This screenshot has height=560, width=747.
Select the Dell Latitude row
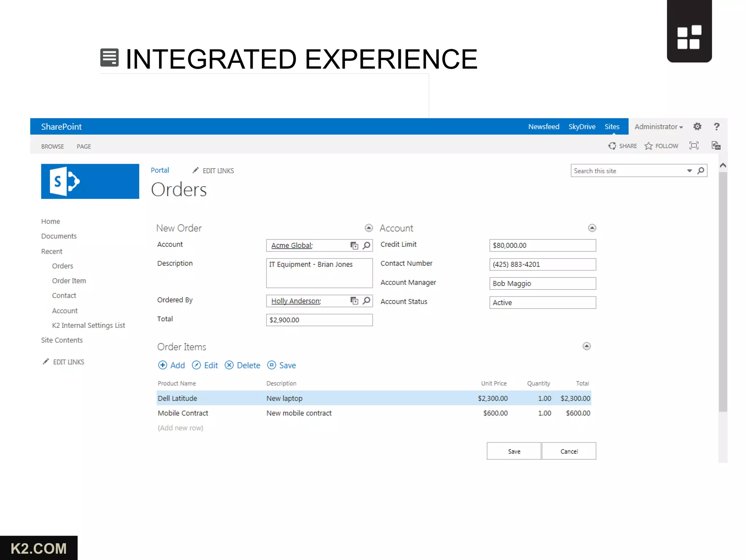coord(374,398)
